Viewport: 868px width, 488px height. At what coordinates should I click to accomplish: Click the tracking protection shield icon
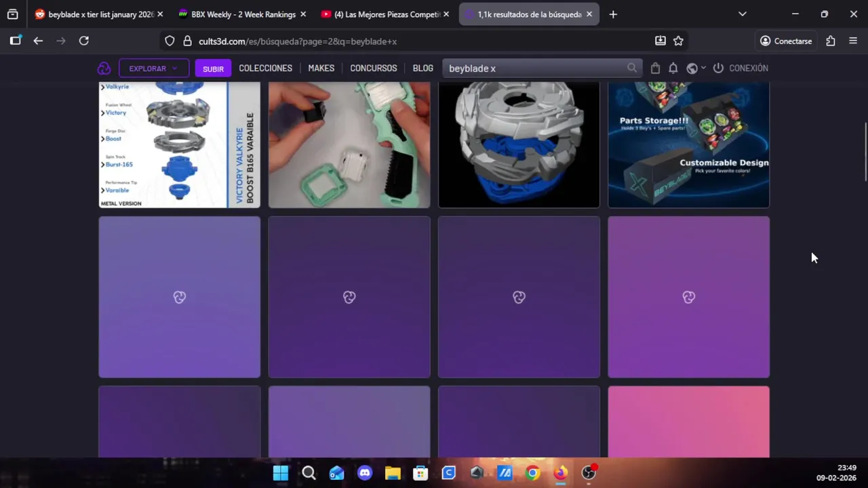click(170, 41)
